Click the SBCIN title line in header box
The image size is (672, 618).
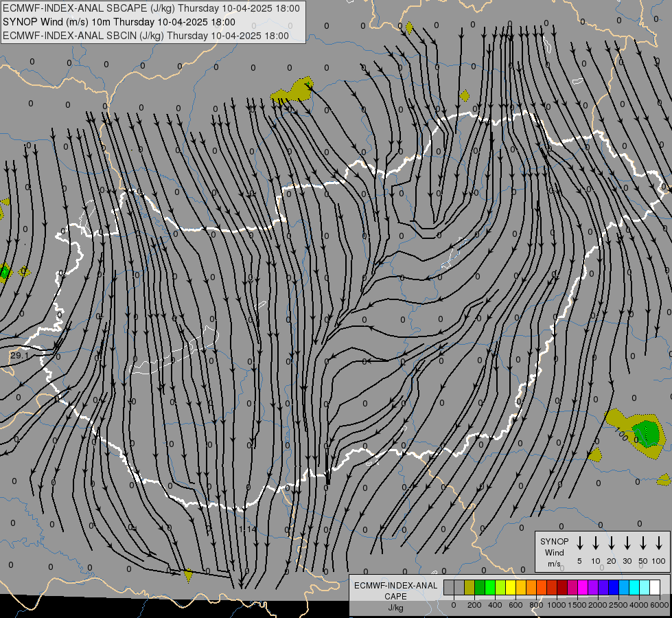[x=146, y=36]
